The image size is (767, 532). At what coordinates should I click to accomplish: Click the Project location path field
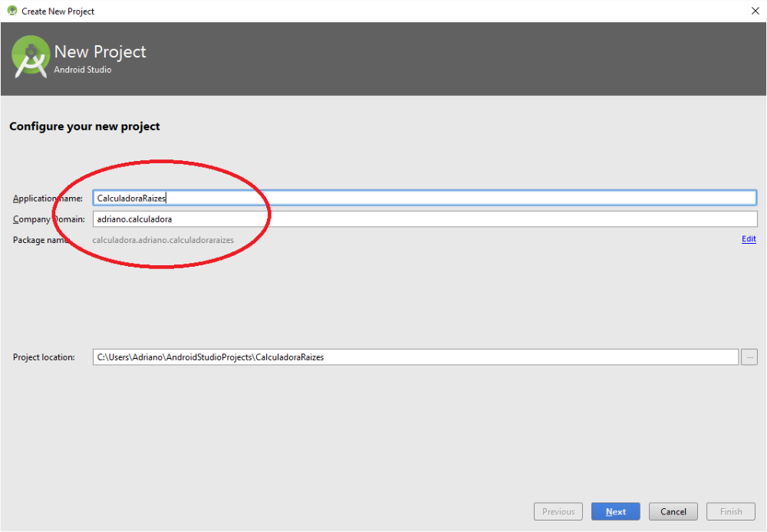415,357
